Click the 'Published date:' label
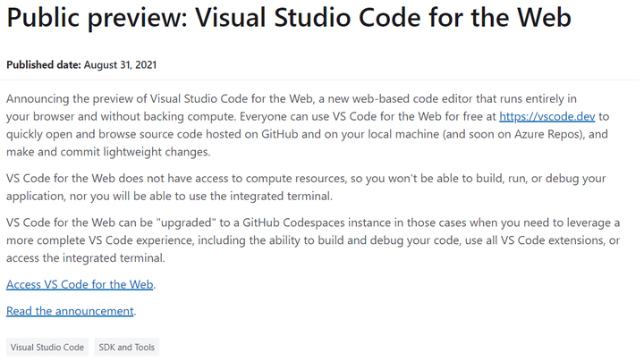This screenshot has height=361, width=644. coord(44,65)
